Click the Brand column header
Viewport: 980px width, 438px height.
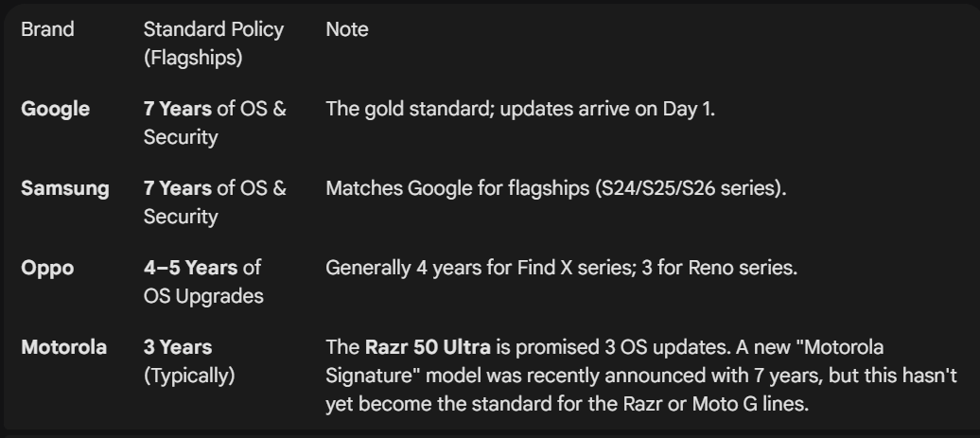(x=47, y=30)
